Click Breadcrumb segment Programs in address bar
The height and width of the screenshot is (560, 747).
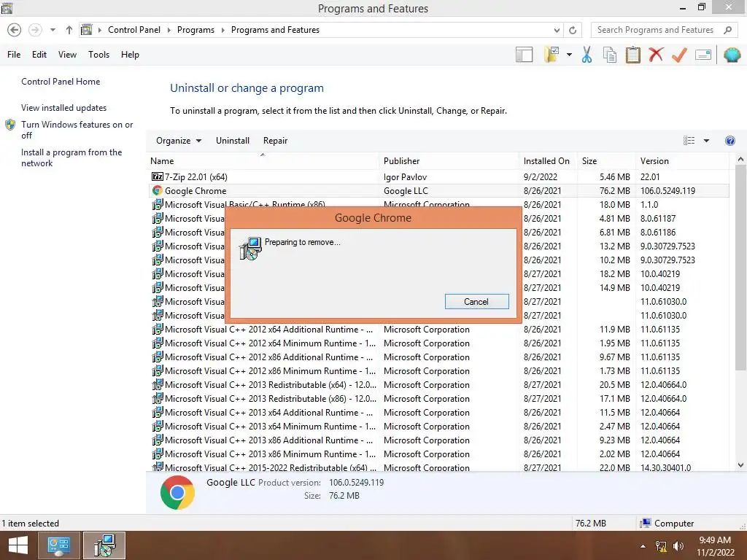196,30
